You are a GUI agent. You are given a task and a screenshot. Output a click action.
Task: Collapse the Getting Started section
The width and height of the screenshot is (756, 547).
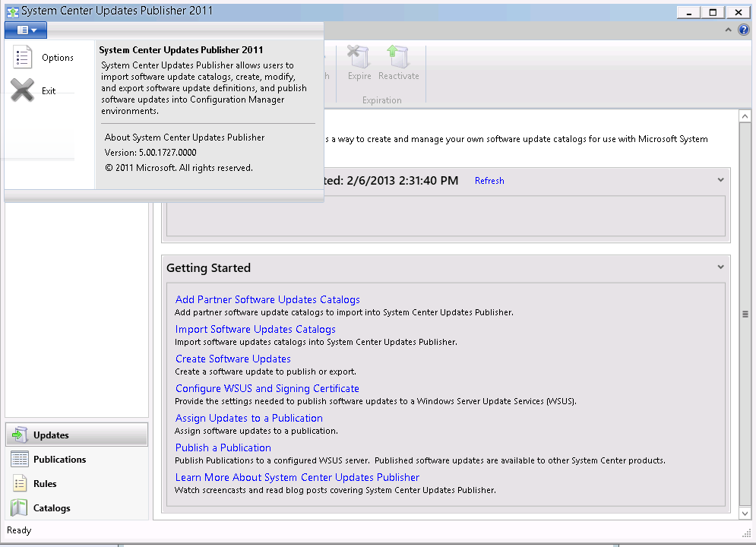(x=720, y=267)
